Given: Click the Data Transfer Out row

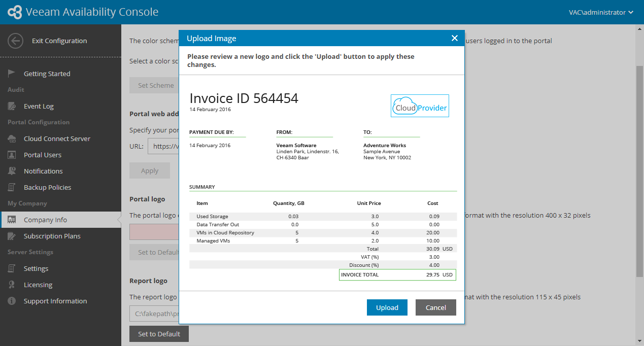Looking at the screenshot, I should [323, 224].
